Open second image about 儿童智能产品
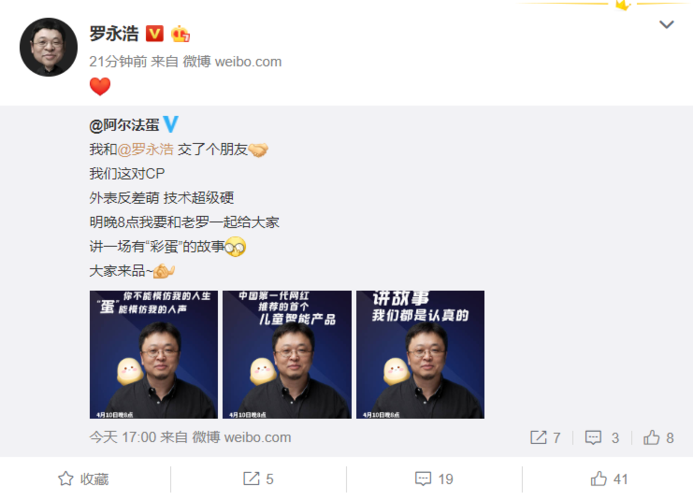Image resolution: width=693 pixels, height=500 pixels. [287, 355]
